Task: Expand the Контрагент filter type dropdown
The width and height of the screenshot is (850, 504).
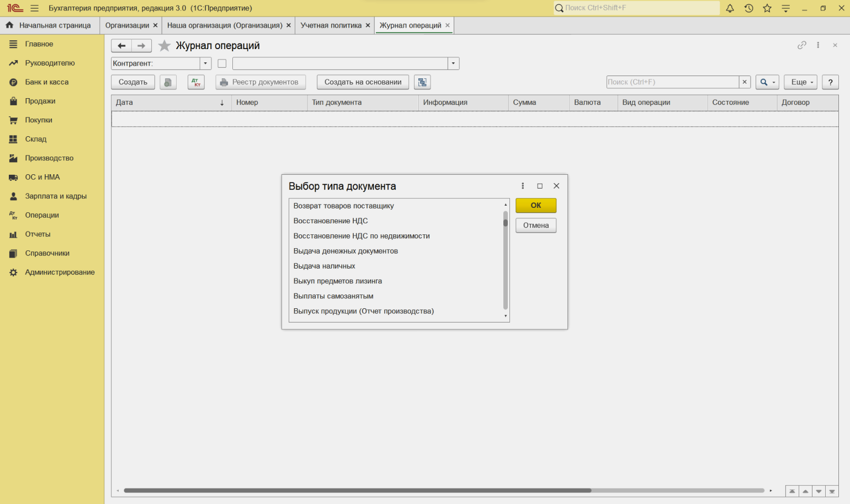Action: click(205, 63)
